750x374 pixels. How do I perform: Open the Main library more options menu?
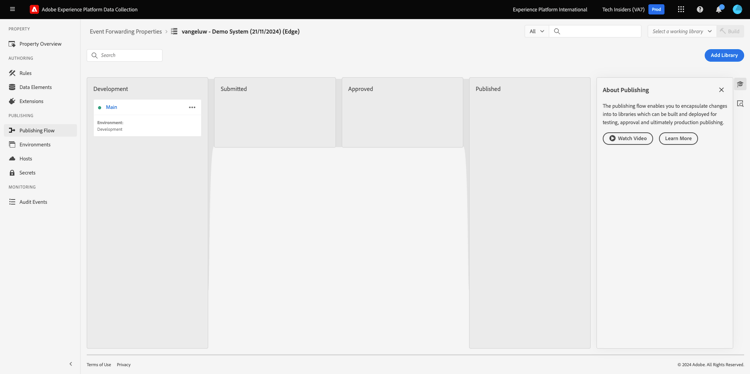pyautogui.click(x=192, y=107)
